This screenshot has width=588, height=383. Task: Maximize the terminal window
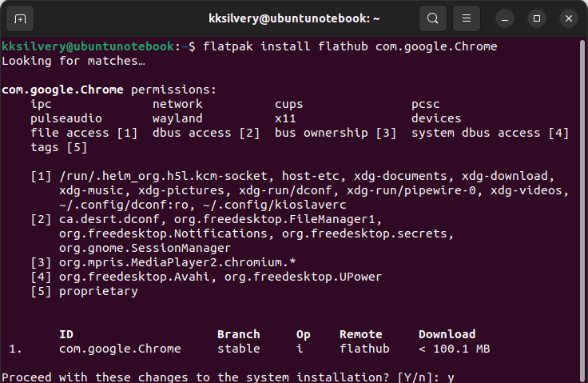[x=537, y=18]
